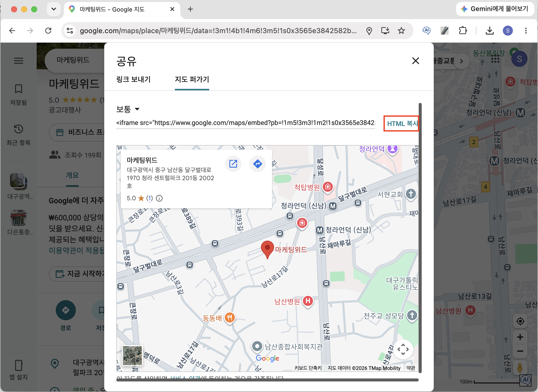Toggle satellite view thumbnail in embed preview

tap(132, 356)
